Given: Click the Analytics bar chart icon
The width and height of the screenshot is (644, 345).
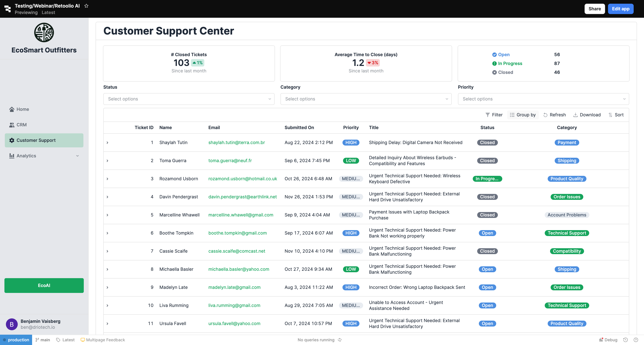Looking at the screenshot, I should [12, 156].
